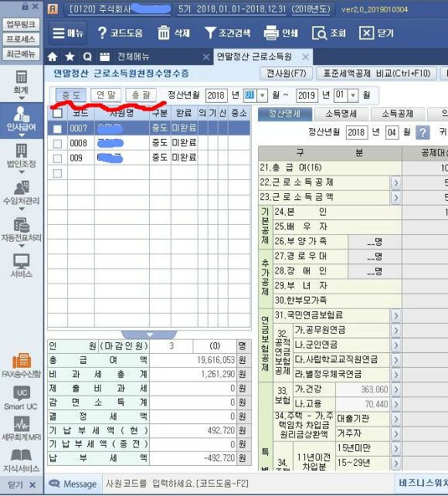Open the end month 01 dropdown
The height and width of the screenshot is (496, 448).
click(353, 95)
